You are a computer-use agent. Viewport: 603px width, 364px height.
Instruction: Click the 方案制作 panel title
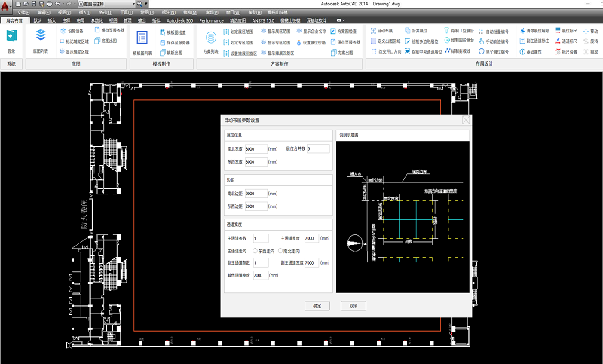pos(279,64)
